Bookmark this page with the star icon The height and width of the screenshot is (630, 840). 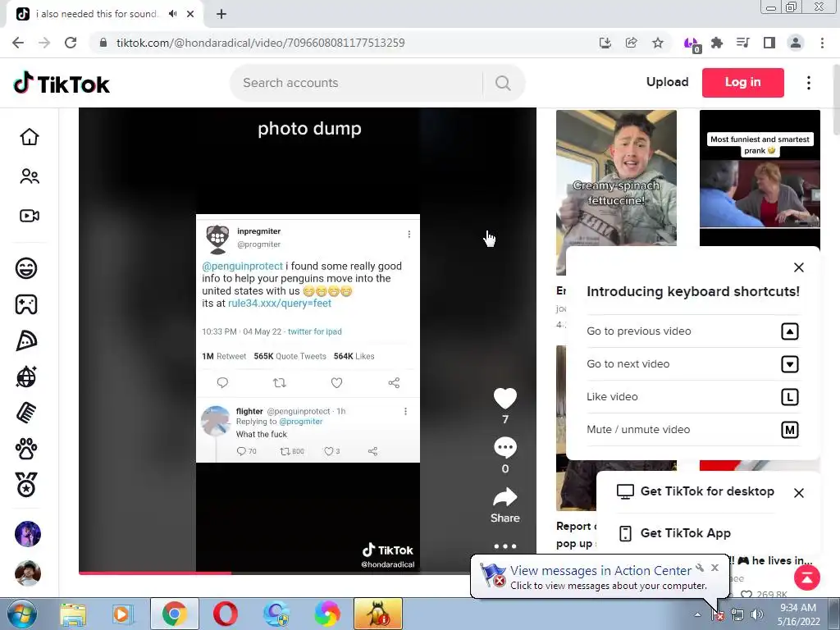pyautogui.click(x=658, y=43)
